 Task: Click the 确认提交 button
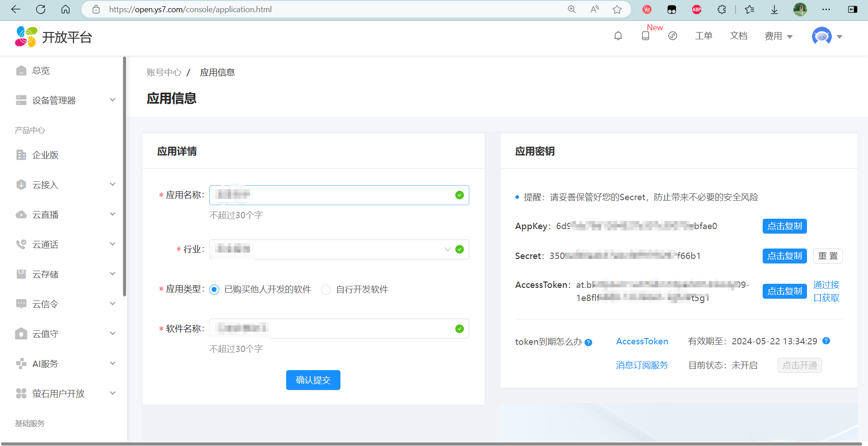tap(313, 380)
